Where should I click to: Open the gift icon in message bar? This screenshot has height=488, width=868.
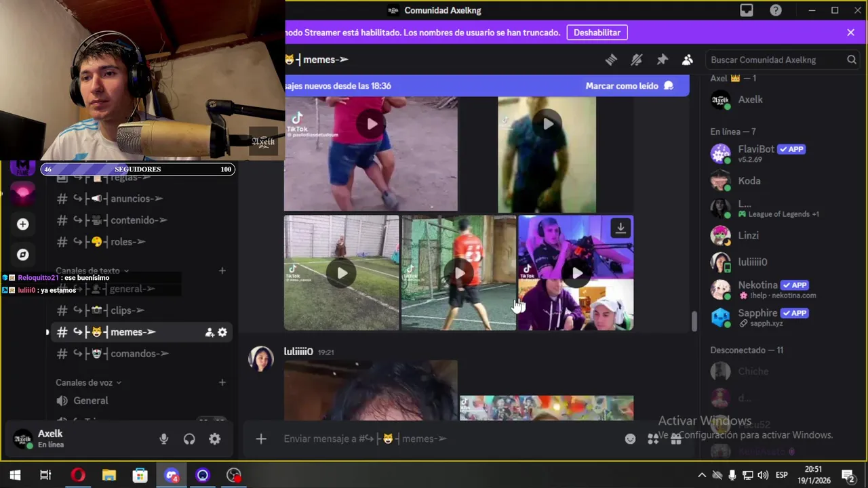coord(675,439)
